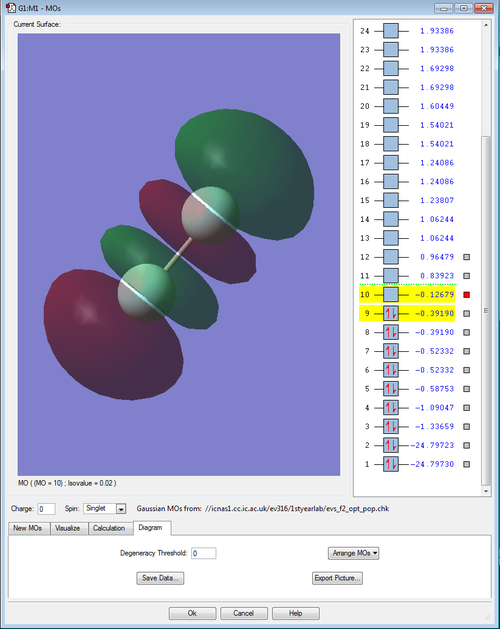
Task: Click energy value 1.60449 of MO 20
Action: [437, 106]
